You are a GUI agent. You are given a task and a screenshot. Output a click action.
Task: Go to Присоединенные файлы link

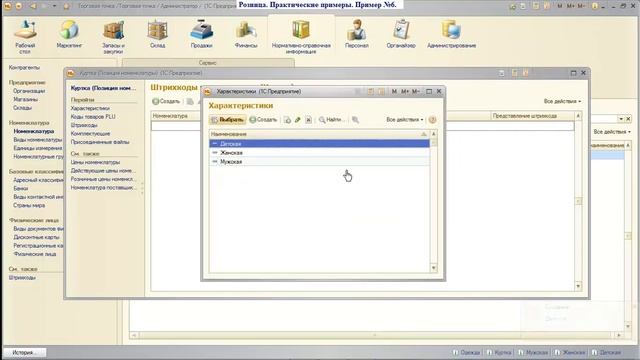point(100,142)
